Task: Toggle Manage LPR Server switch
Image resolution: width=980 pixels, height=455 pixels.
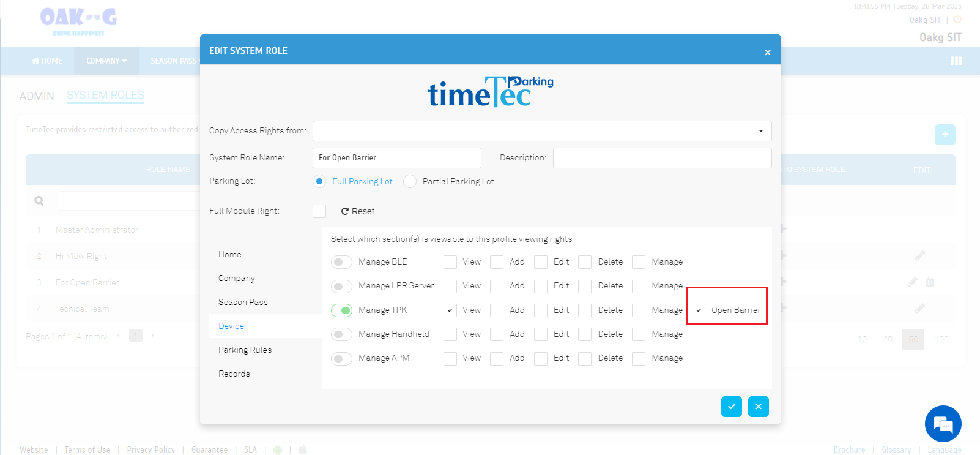Action: [341, 286]
